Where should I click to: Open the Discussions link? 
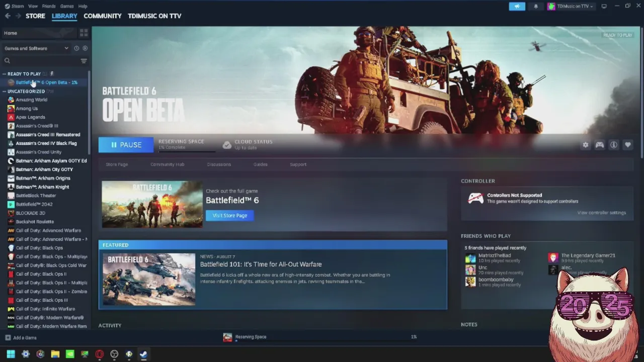[x=219, y=164]
